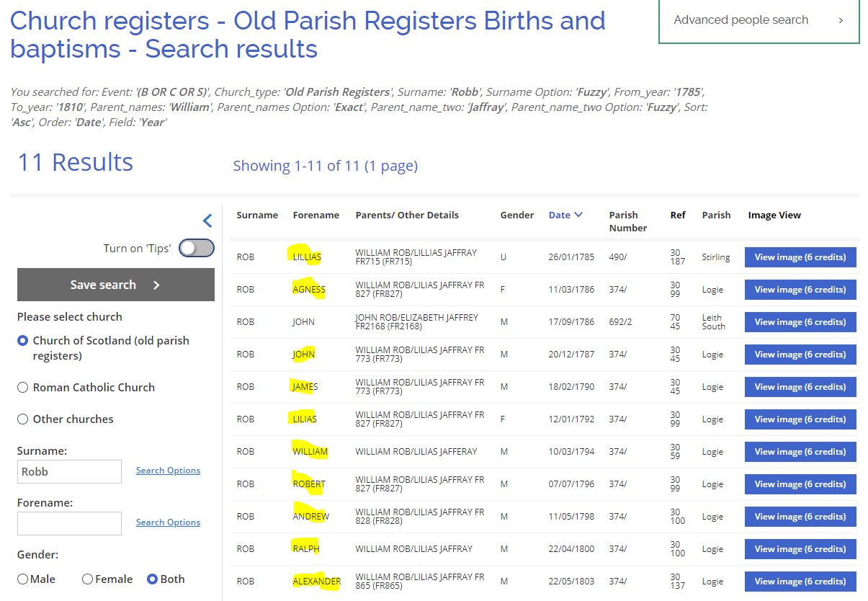The image size is (868, 601).
Task: Select Other churches radio option
Action: tap(23, 419)
